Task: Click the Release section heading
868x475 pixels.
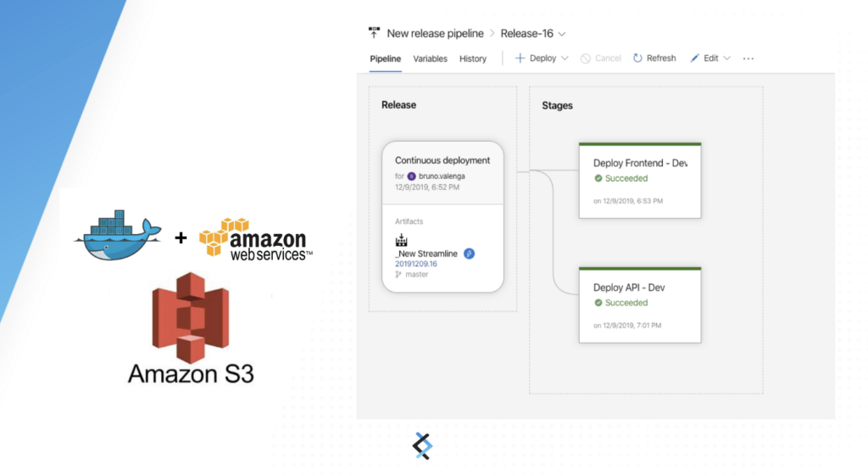Action: 398,104
